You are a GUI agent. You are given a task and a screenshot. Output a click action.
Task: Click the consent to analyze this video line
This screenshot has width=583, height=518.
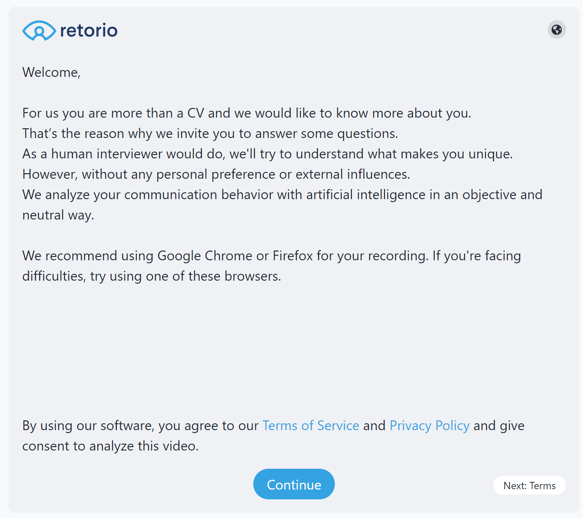coord(110,446)
